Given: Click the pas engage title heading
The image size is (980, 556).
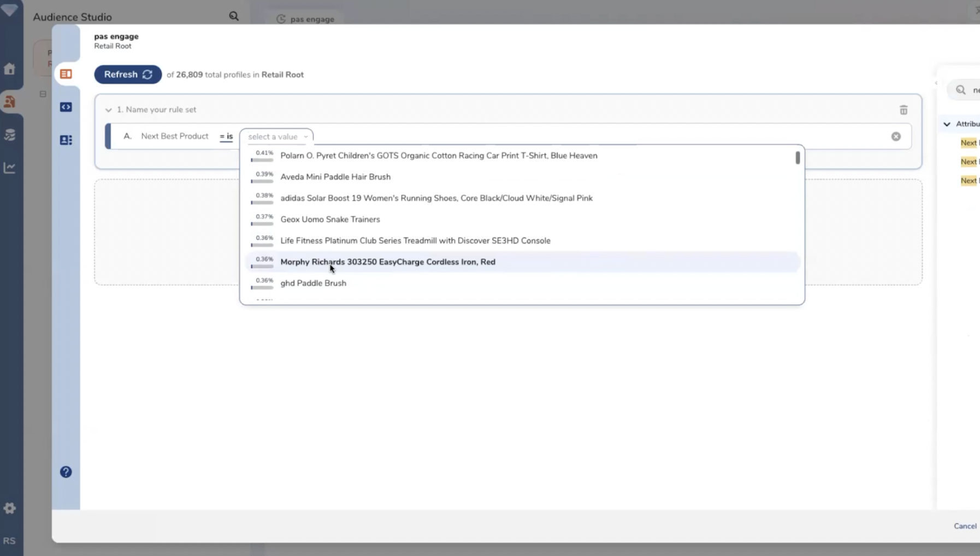Looking at the screenshot, I should tap(116, 37).
